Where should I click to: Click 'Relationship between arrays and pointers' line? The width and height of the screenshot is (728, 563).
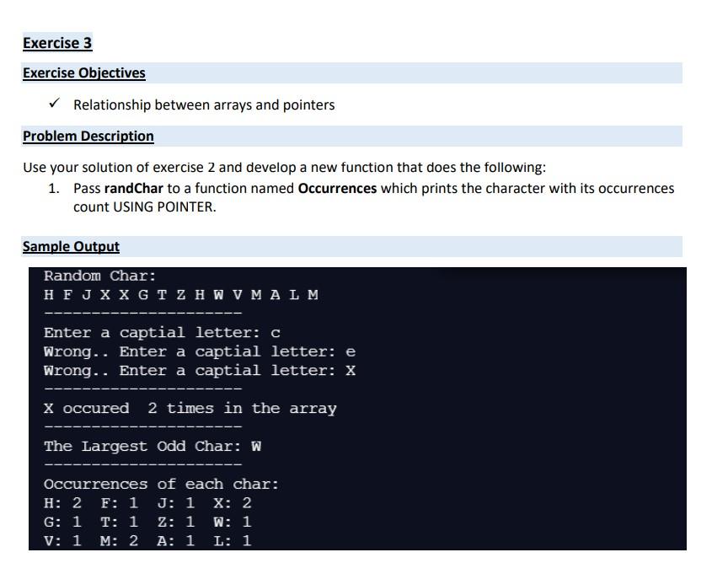click(x=204, y=105)
